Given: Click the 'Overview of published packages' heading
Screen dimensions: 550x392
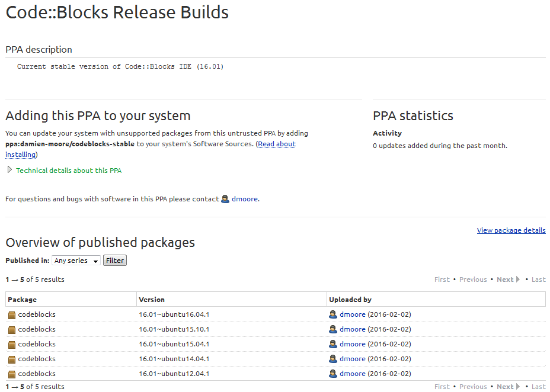Looking at the screenshot, I should click(100, 242).
